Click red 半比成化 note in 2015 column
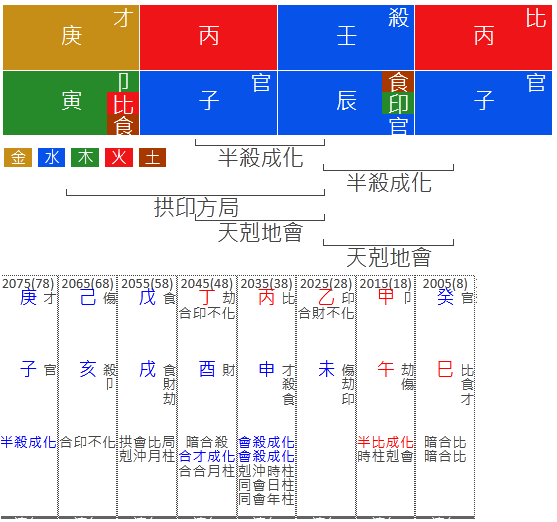 pos(385,442)
